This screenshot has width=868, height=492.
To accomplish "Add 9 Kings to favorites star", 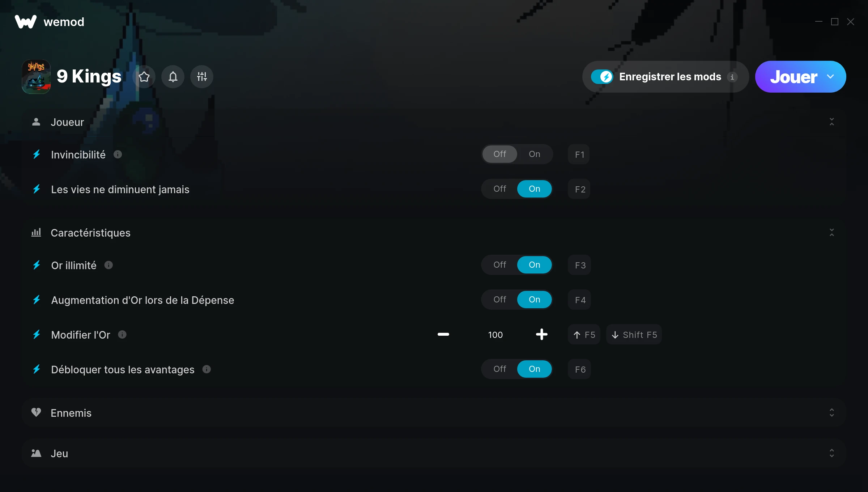I will [x=144, y=77].
